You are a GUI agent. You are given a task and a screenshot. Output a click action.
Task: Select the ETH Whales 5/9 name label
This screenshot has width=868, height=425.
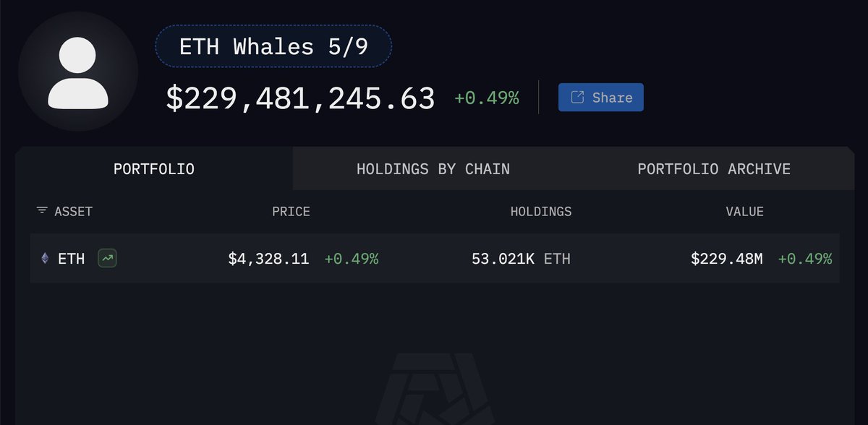coord(273,47)
